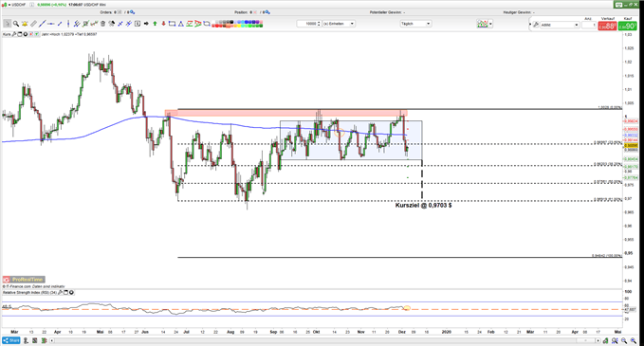The image size is (644, 346).
Task: Select the magnifier zoom tool
Action: [x=16, y=24]
